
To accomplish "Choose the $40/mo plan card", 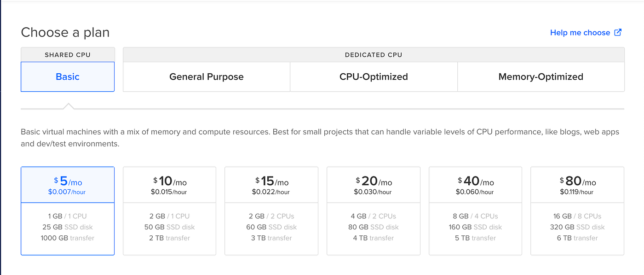I will [x=476, y=211].
